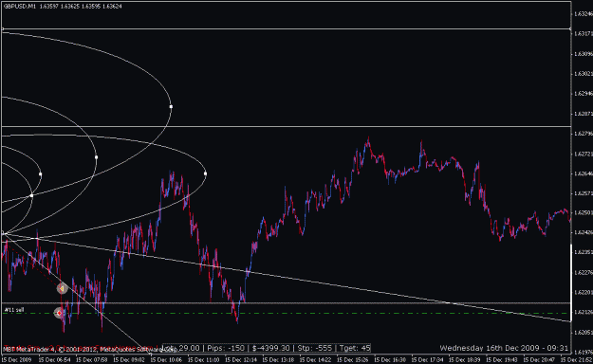This screenshot has height=364, width=593.
Task: Select the rightmost anchor of the wide lower ellipse
Action: click(205, 173)
